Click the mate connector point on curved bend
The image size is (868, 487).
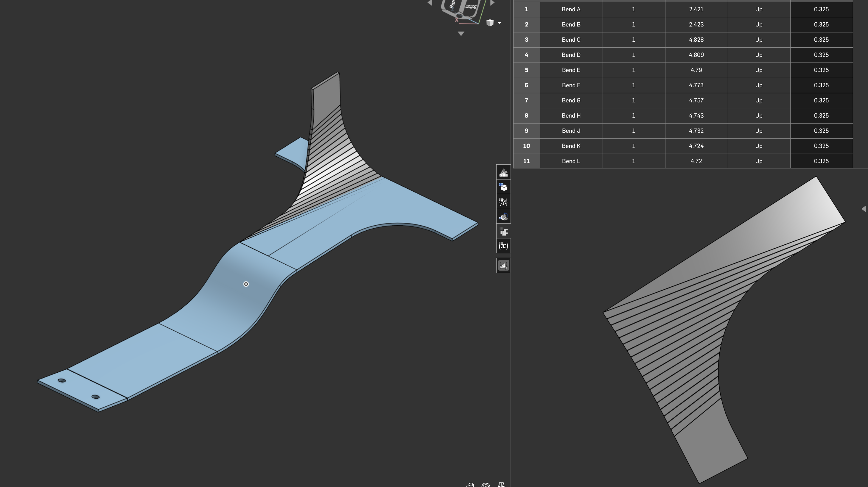click(246, 284)
